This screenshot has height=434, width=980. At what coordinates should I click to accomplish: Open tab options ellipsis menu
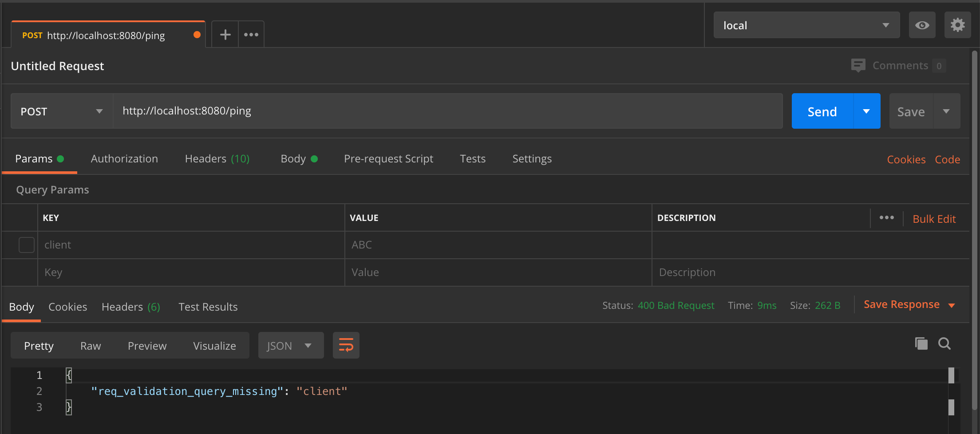click(251, 35)
